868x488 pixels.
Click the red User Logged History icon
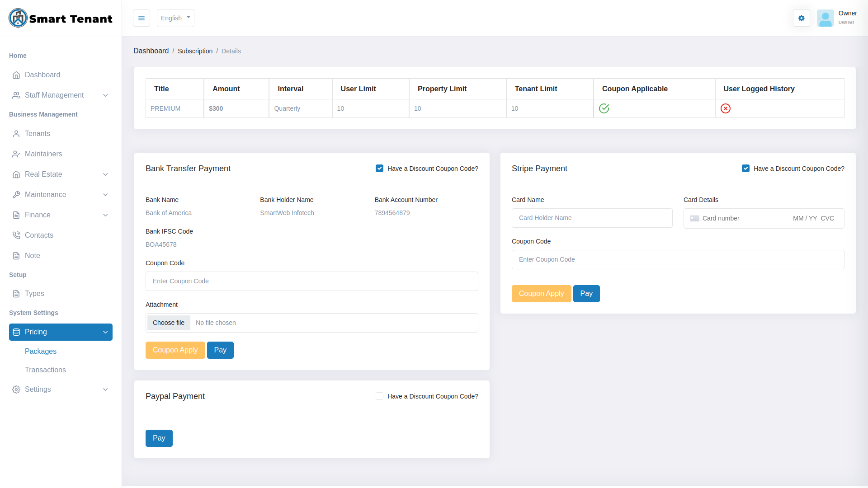pyautogui.click(x=726, y=108)
